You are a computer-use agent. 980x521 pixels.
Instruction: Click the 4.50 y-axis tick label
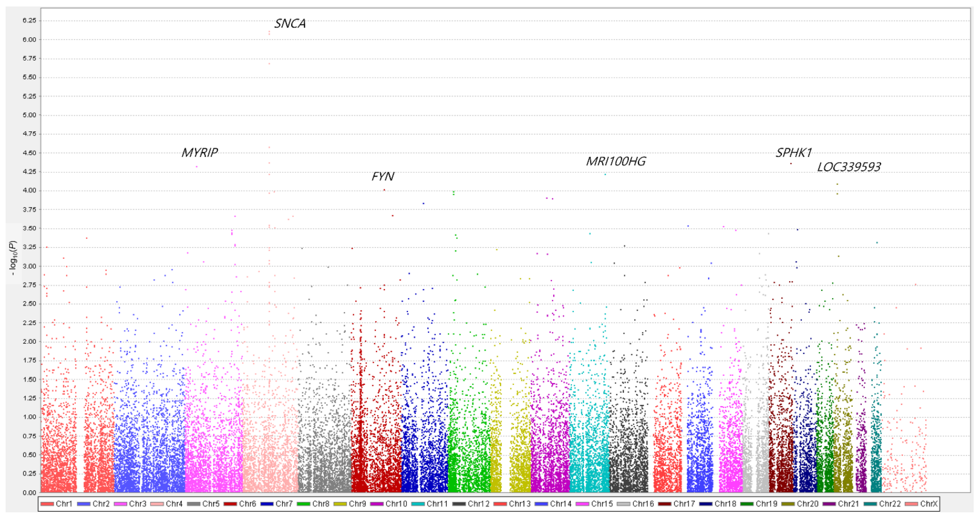point(29,153)
